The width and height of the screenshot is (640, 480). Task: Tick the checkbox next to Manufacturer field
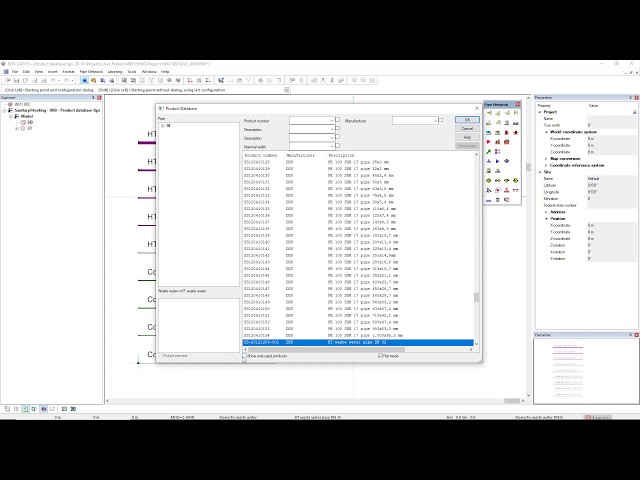pos(440,120)
